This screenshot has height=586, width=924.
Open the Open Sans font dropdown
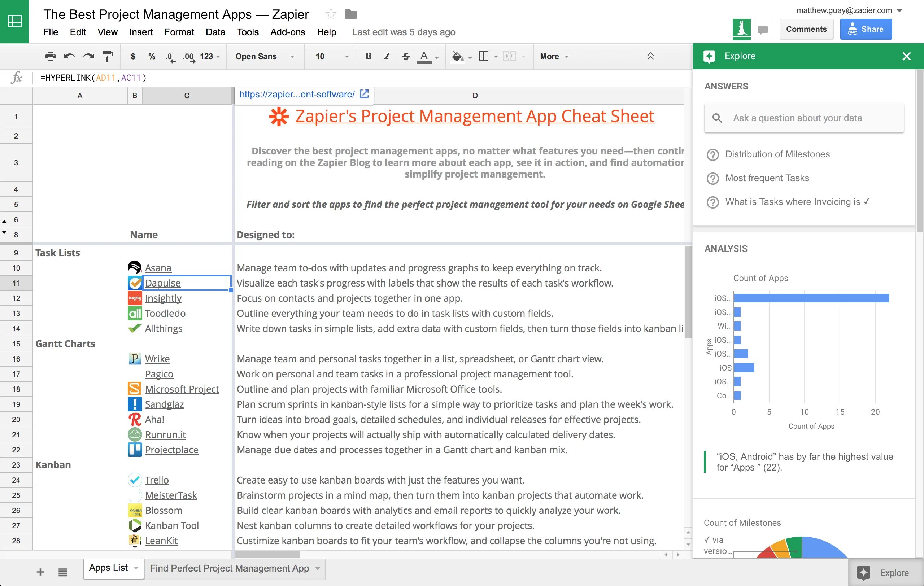[x=265, y=56]
